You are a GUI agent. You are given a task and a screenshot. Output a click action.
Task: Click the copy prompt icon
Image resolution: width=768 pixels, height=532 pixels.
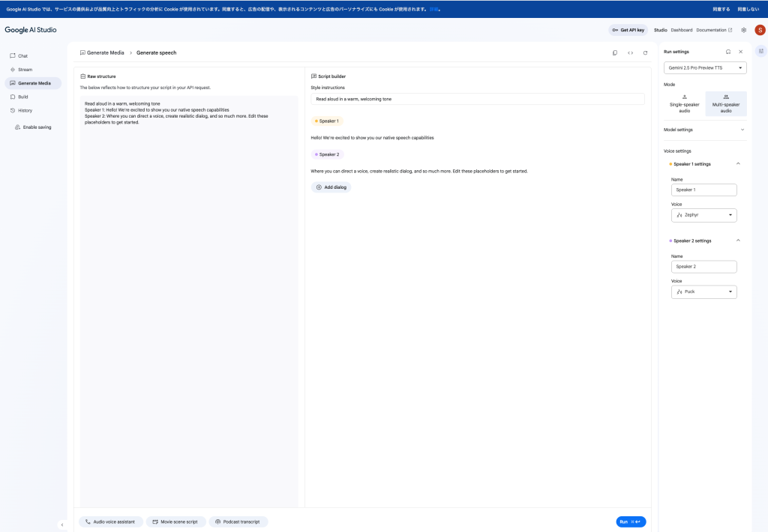pos(615,53)
